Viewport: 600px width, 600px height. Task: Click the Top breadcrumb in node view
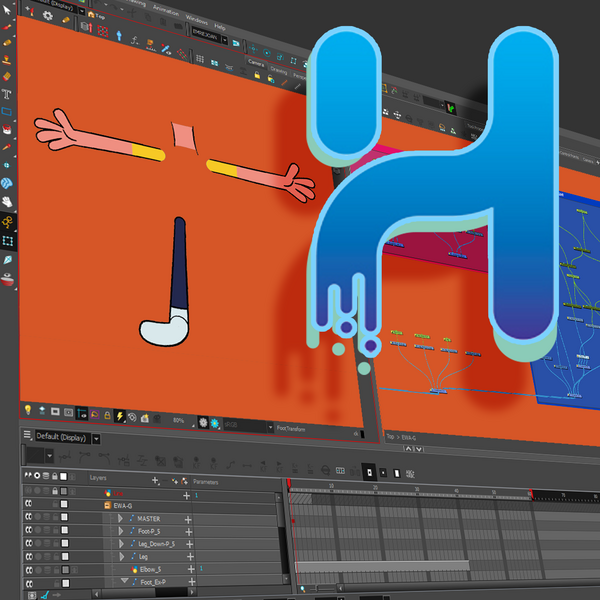(390, 436)
